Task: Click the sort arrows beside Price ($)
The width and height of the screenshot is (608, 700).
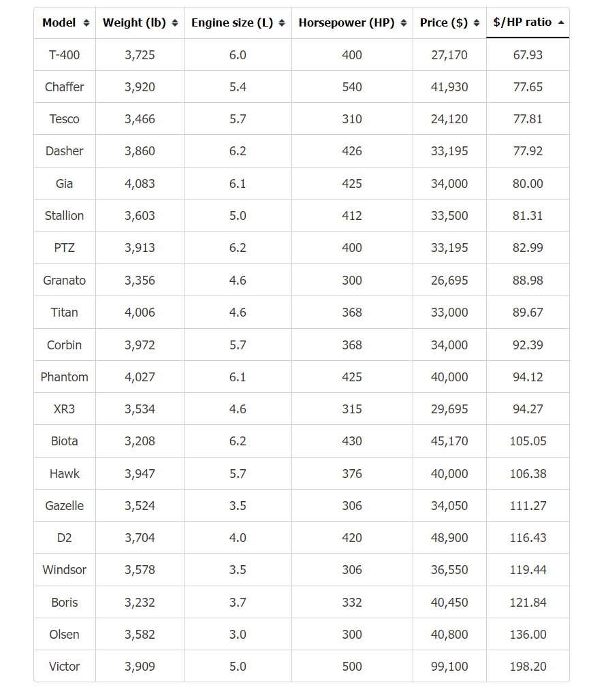Action: point(477,23)
